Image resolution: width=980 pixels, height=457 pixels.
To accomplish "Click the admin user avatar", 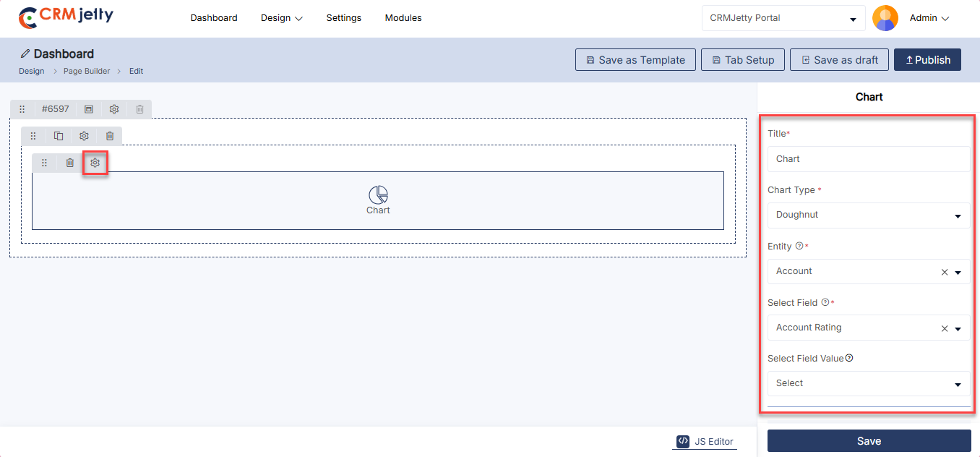I will point(885,18).
